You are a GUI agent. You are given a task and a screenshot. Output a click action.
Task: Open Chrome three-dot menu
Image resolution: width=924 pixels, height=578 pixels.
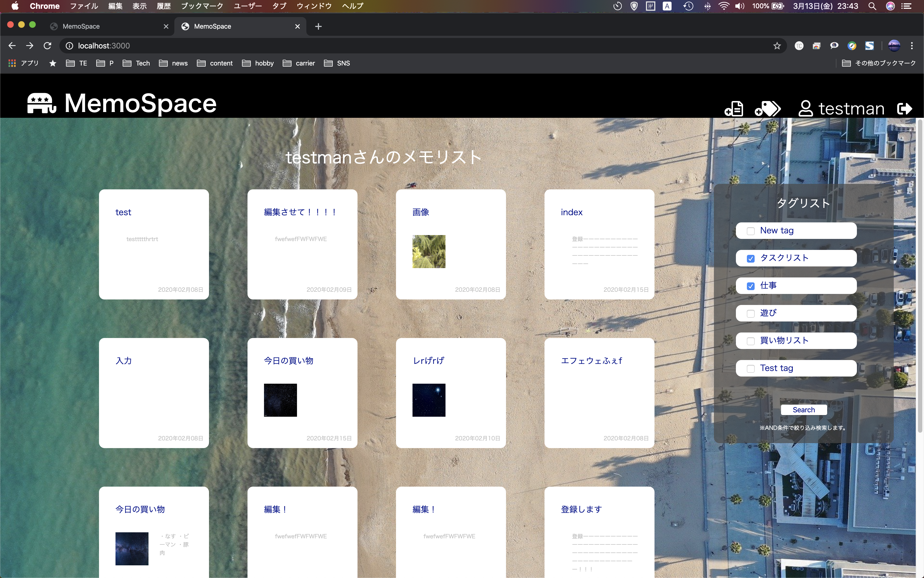tap(912, 46)
